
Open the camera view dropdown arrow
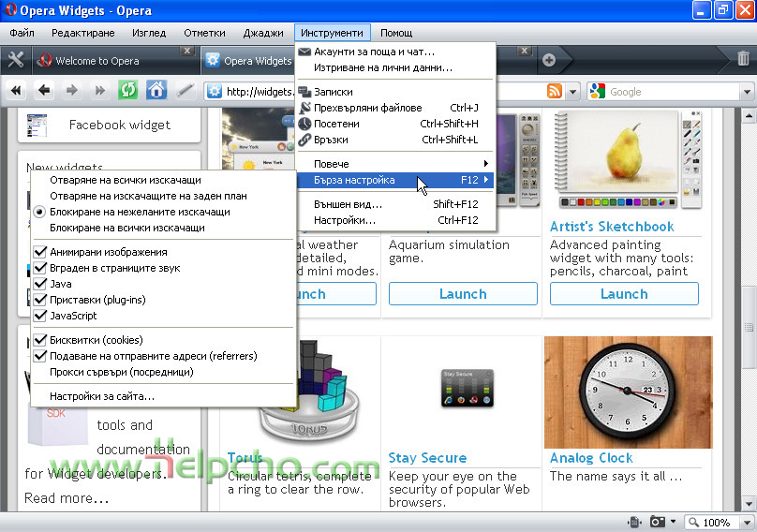[x=674, y=522]
